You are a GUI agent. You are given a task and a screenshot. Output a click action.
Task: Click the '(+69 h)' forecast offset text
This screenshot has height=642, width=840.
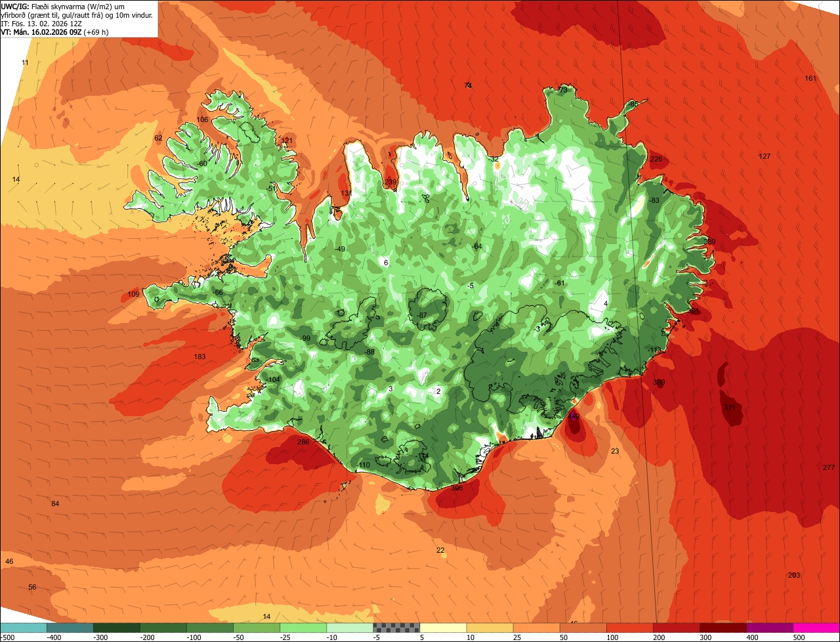click(96, 32)
